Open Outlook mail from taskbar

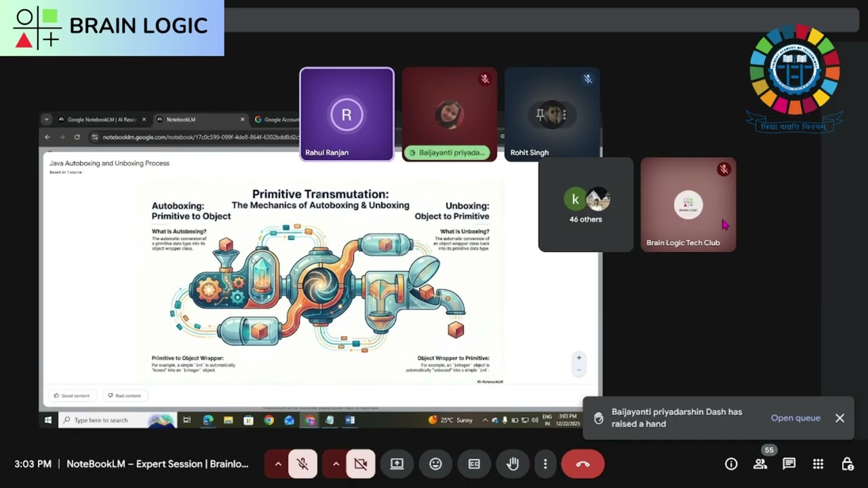coord(290,420)
